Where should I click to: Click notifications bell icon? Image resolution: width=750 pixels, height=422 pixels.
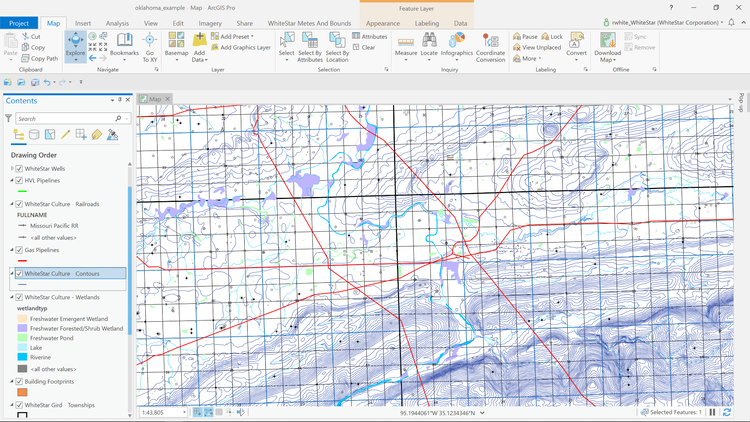pyautogui.click(x=731, y=22)
